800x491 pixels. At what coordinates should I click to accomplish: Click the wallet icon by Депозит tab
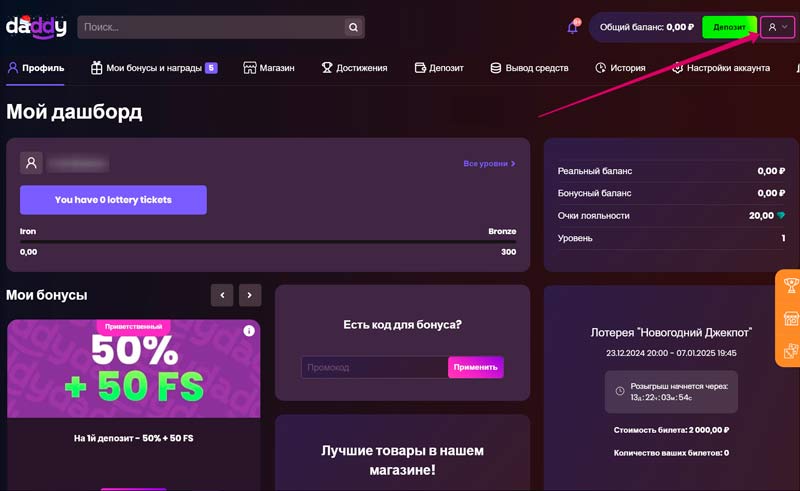pos(420,68)
